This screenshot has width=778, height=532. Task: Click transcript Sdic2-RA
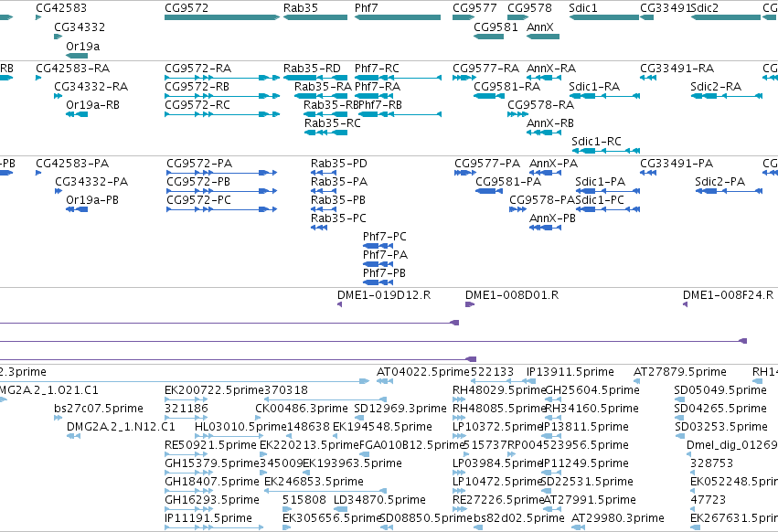[716, 86]
